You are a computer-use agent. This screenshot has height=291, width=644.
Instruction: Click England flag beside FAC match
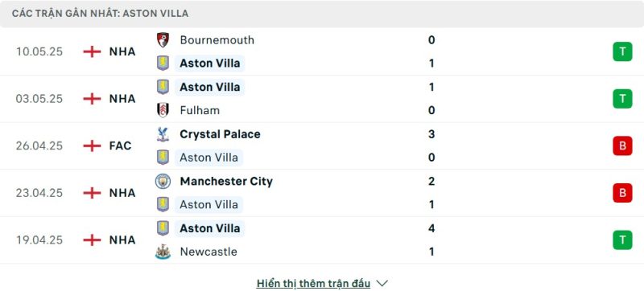(92, 146)
